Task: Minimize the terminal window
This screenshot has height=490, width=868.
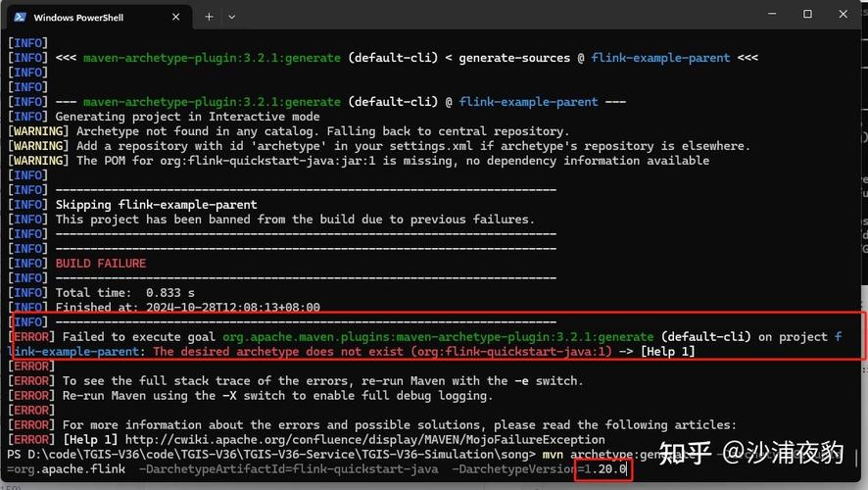Action: coord(772,14)
